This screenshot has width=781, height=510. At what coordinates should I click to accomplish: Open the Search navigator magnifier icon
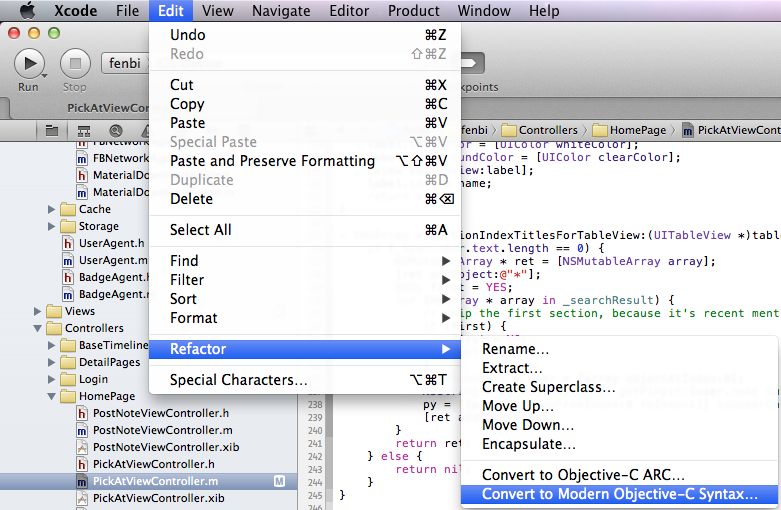click(116, 130)
